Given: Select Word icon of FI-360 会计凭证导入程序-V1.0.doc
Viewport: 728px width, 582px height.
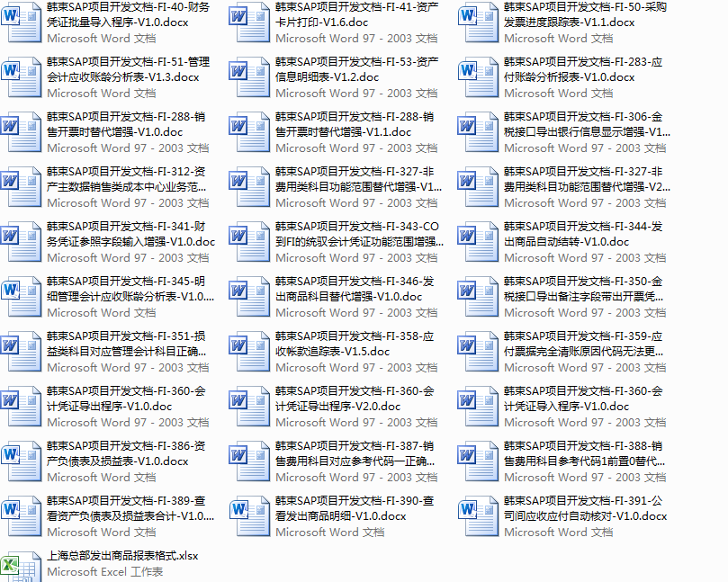Looking at the screenshot, I should tap(478, 405).
